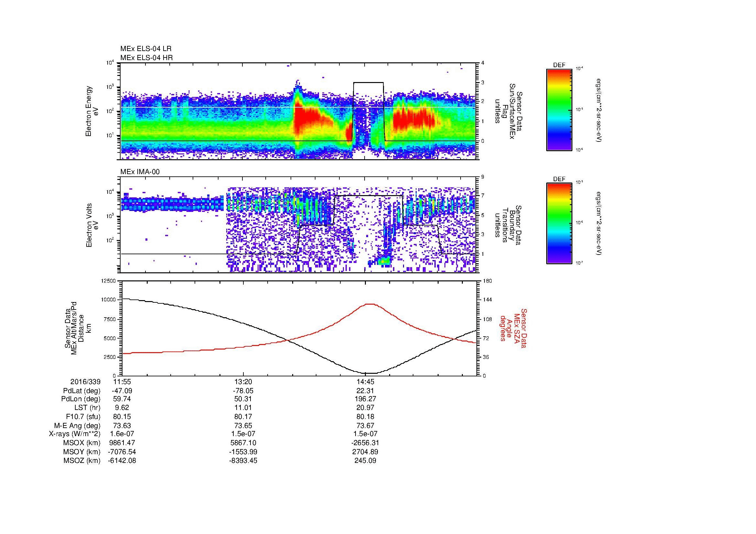
Task: Click the 'Electron Volts eV' axis label
Action: point(92,225)
